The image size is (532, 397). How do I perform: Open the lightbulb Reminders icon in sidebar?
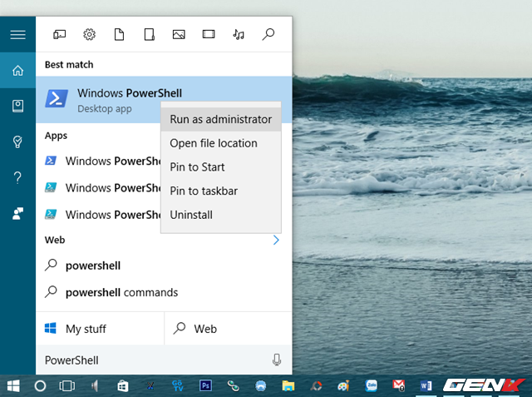coord(17,141)
